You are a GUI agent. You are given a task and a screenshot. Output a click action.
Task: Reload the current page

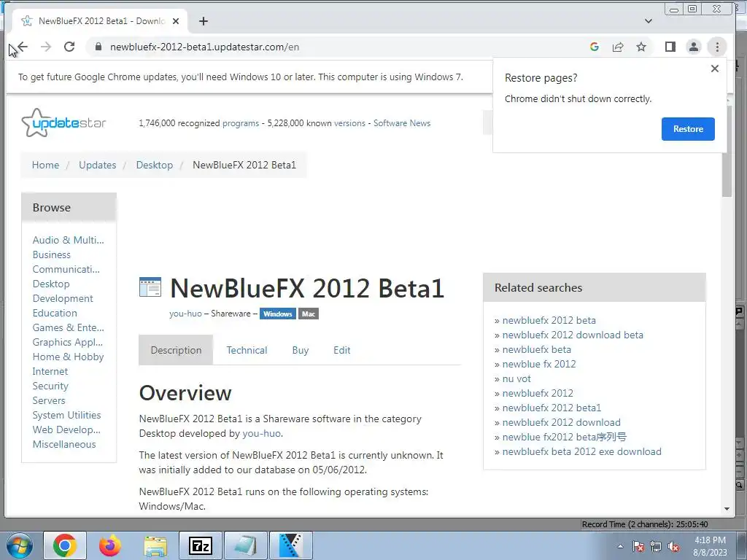[x=69, y=47]
